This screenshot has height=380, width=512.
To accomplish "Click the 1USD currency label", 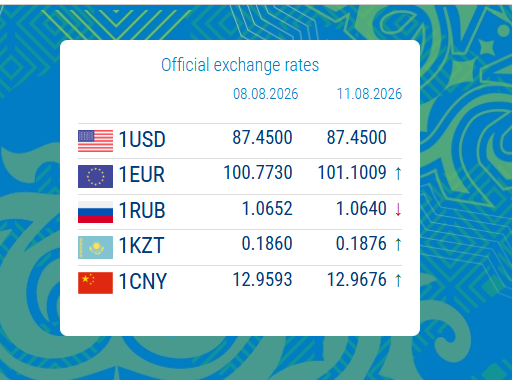I will 142,139.
